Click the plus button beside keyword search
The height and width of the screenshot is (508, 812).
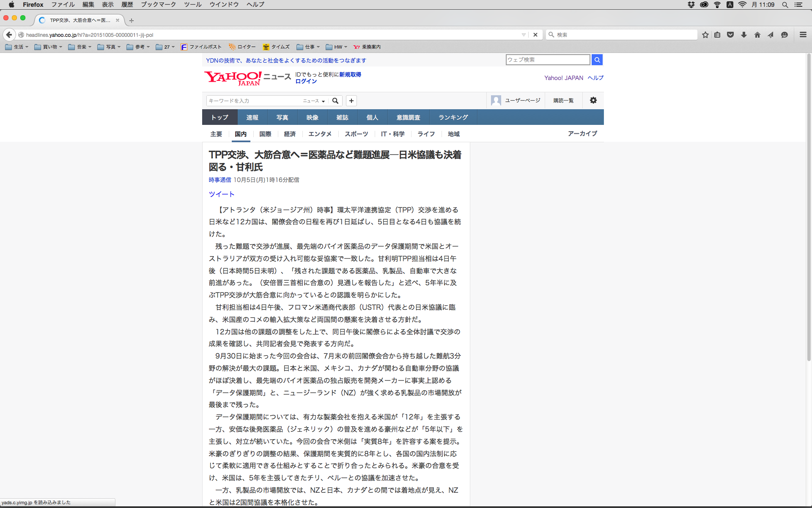(351, 101)
